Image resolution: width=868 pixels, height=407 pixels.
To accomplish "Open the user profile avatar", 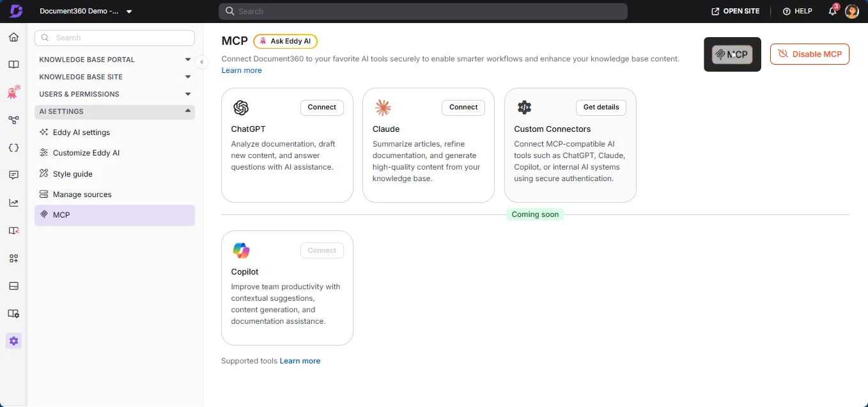I will point(851,11).
